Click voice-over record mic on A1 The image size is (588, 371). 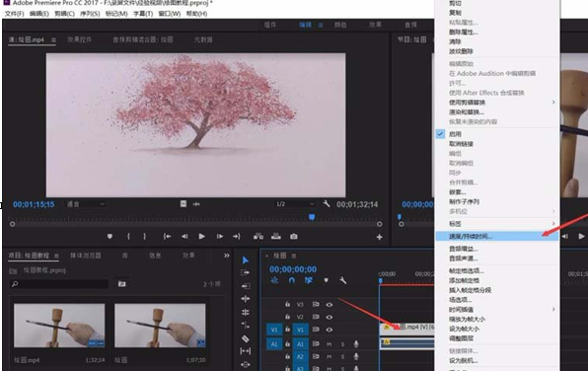(356, 343)
